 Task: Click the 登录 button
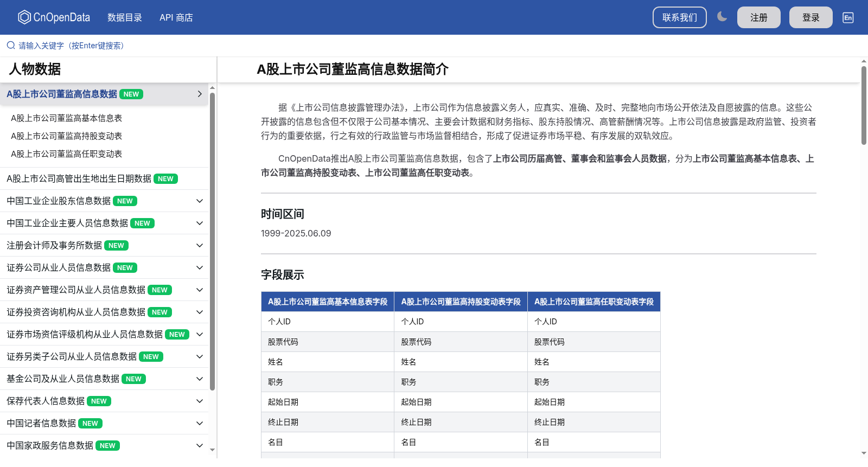pos(811,17)
